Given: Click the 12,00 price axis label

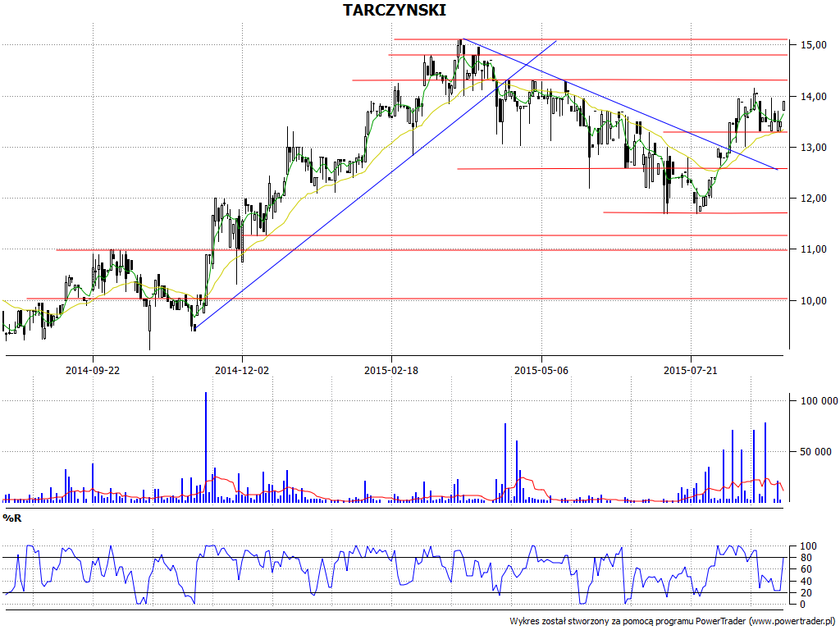Looking at the screenshot, I should coord(813,199).
